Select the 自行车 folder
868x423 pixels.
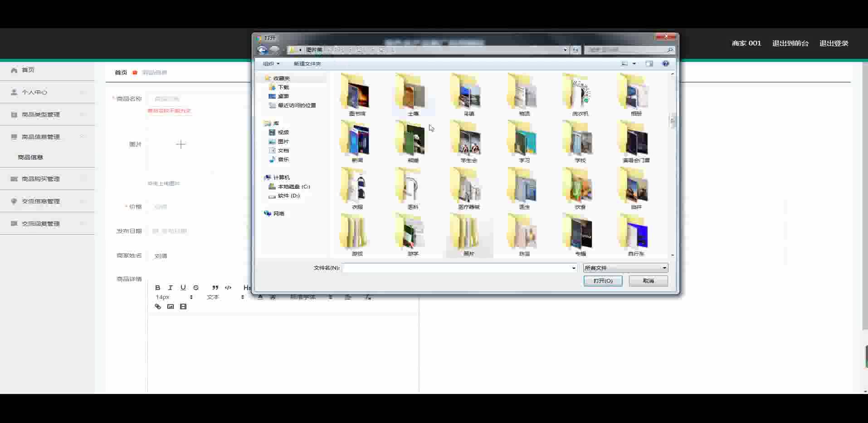point(636,235)
